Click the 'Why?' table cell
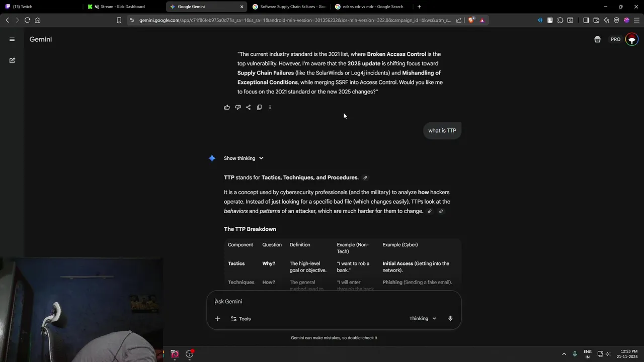644x362 pixels. pyautogui.click(x=269, y=263)
